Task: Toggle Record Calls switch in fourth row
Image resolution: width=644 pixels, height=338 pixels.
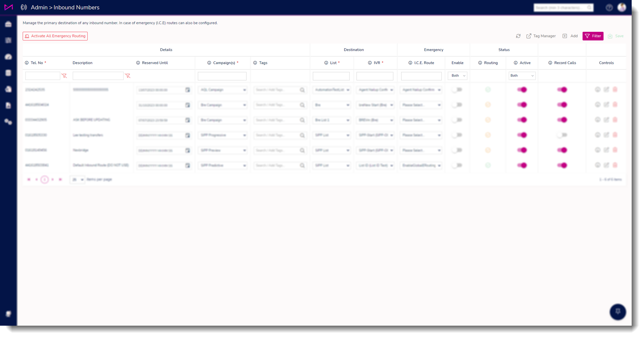Action: pos(562,135)
